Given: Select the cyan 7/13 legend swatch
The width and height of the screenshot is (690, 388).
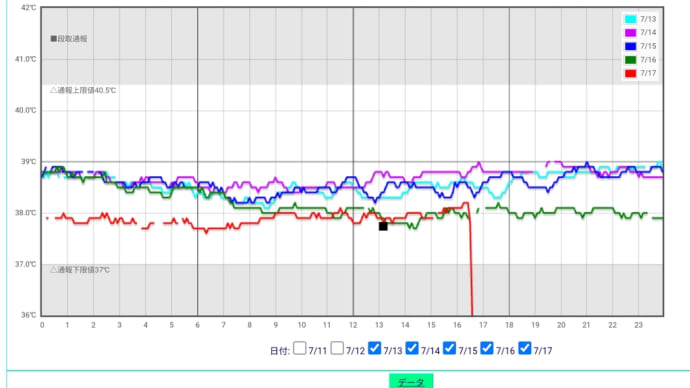Looking at the screenshot, I should click(x=631, y=19).
